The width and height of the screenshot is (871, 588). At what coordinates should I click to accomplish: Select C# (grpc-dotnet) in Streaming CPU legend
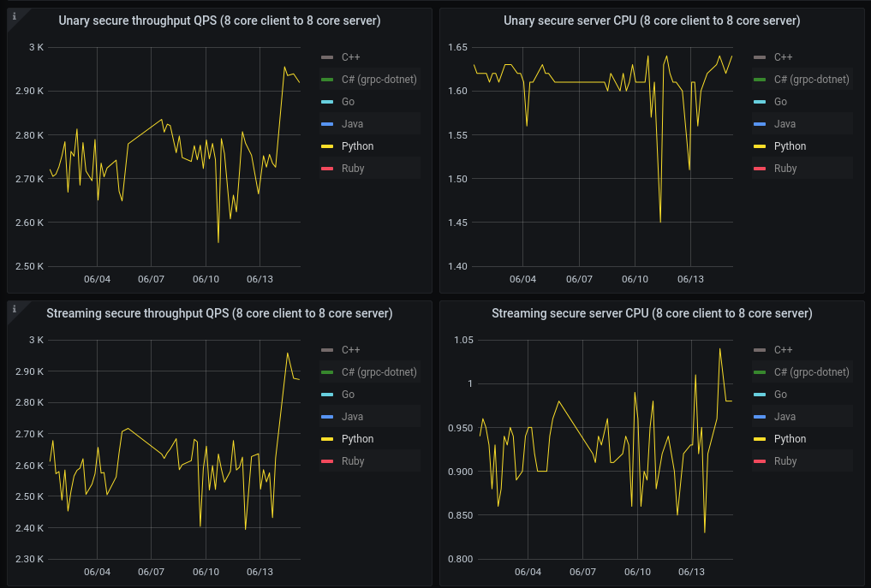click(x=812, y=372)
